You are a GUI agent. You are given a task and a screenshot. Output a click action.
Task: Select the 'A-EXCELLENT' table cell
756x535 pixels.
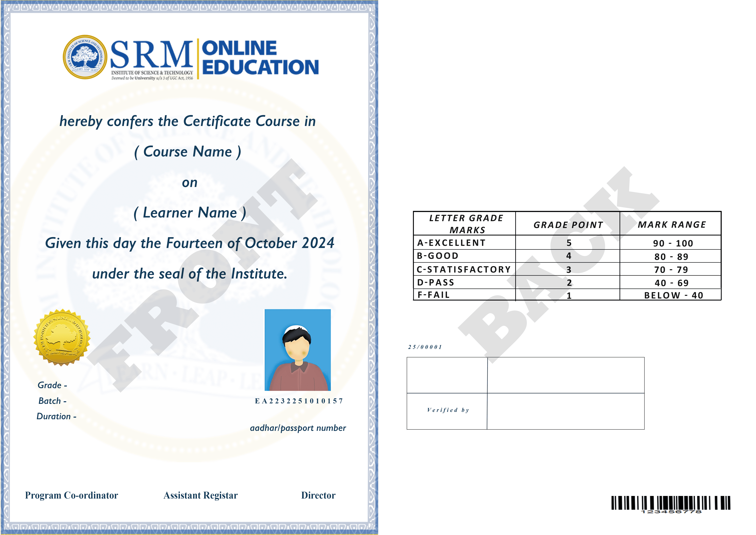click(465, 242)
